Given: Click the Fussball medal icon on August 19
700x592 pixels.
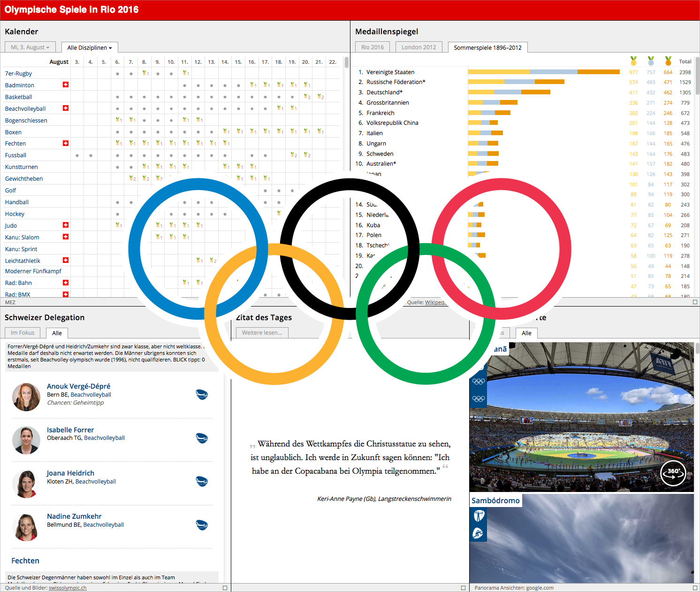Looking at the screenshot, I should point(294,155).
